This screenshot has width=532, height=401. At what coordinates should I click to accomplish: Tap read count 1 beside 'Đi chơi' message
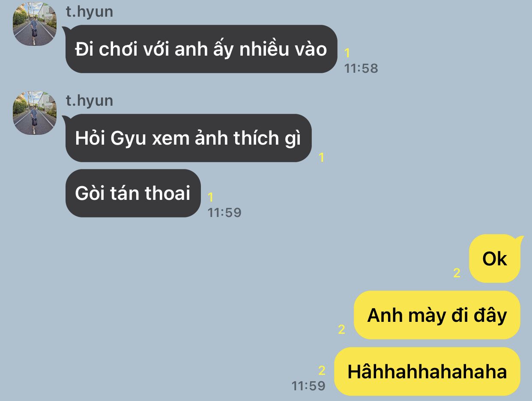pyautogui.click(x=347, y=53)
